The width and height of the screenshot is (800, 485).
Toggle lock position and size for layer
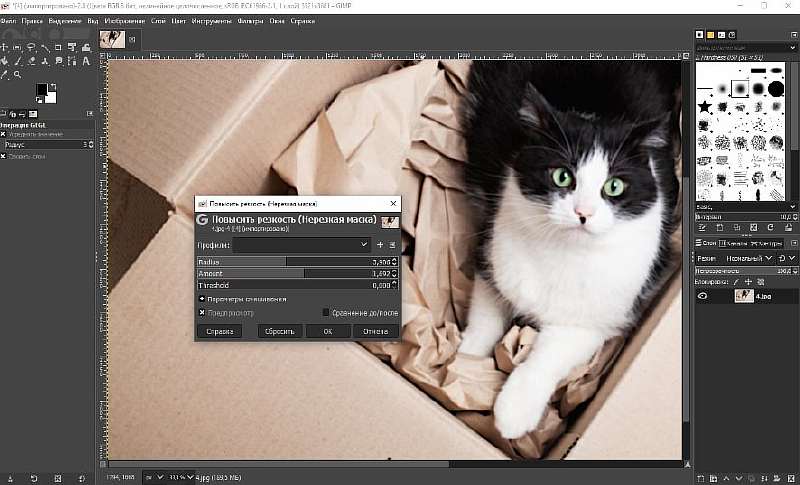pos(748,282)
